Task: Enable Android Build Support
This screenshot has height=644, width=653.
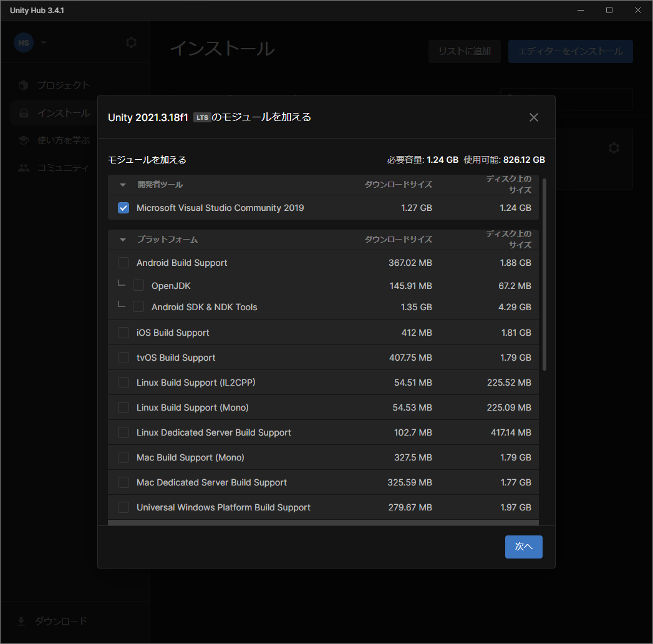Action: pos(123,263)
